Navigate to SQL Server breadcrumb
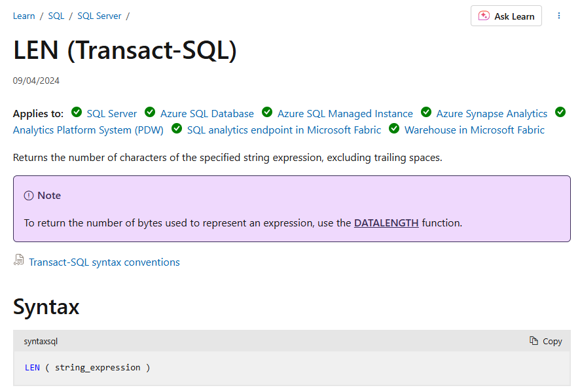This screenshot has width=580, height=392. click(x=99, y=16)
